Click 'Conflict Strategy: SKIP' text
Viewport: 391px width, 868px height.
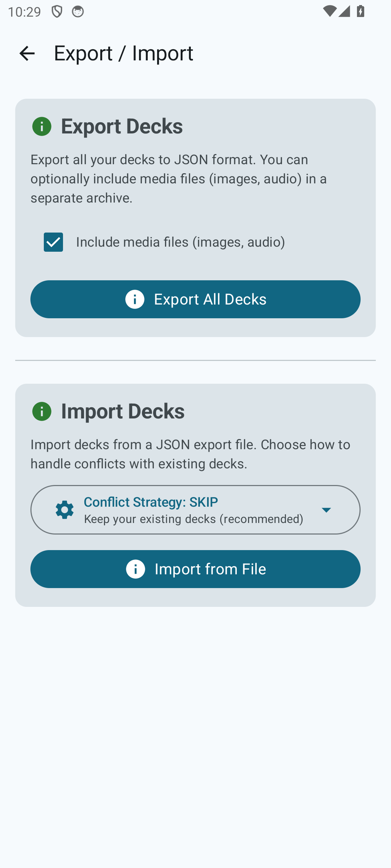click(151, 502)
